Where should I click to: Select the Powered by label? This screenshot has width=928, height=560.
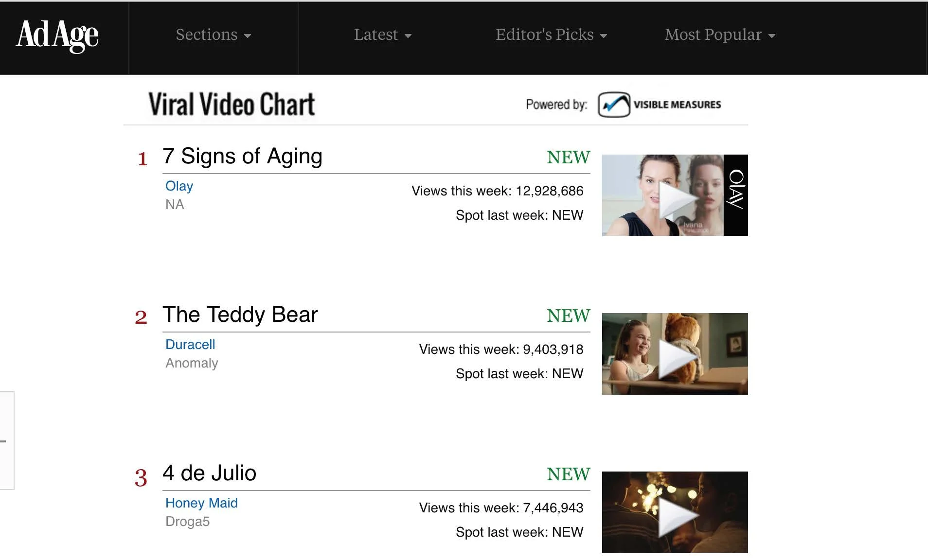pyautogui.click(x=556, y=105)
